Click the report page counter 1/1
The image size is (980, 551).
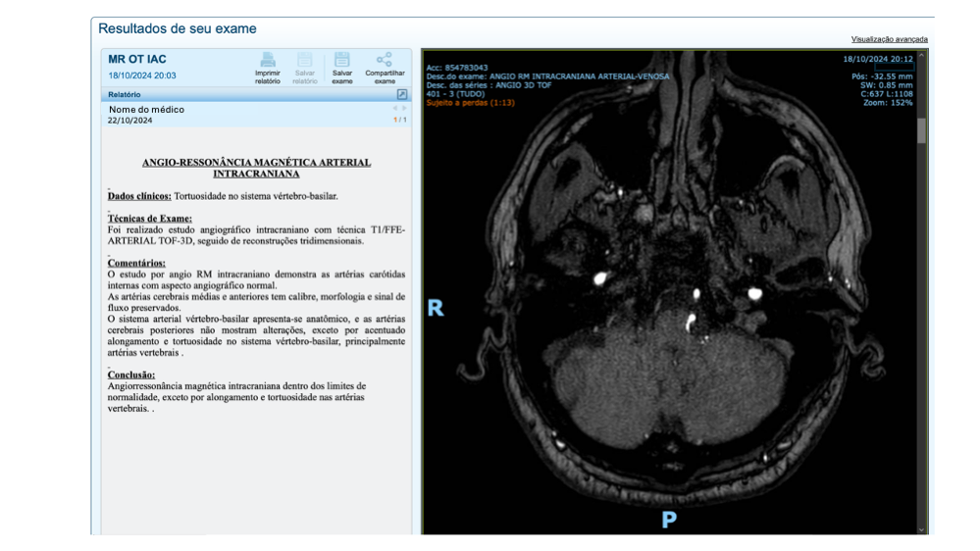(399, 120)
